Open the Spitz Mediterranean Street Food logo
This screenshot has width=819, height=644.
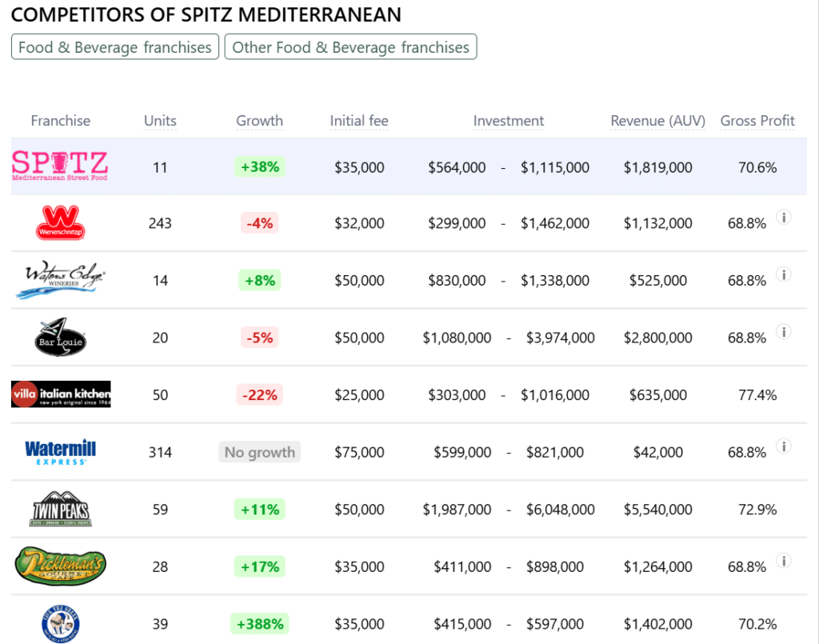[59, 166]
